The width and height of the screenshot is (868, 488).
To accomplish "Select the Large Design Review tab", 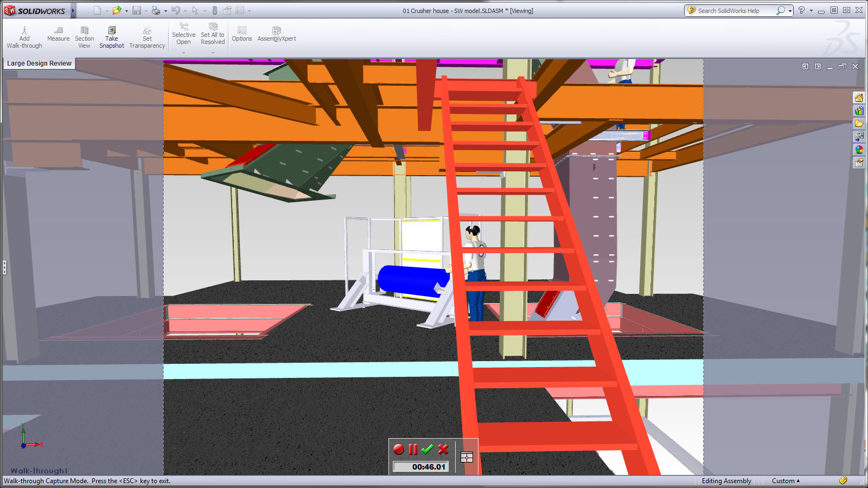I will pyautogui.click(x=39, y=63).
